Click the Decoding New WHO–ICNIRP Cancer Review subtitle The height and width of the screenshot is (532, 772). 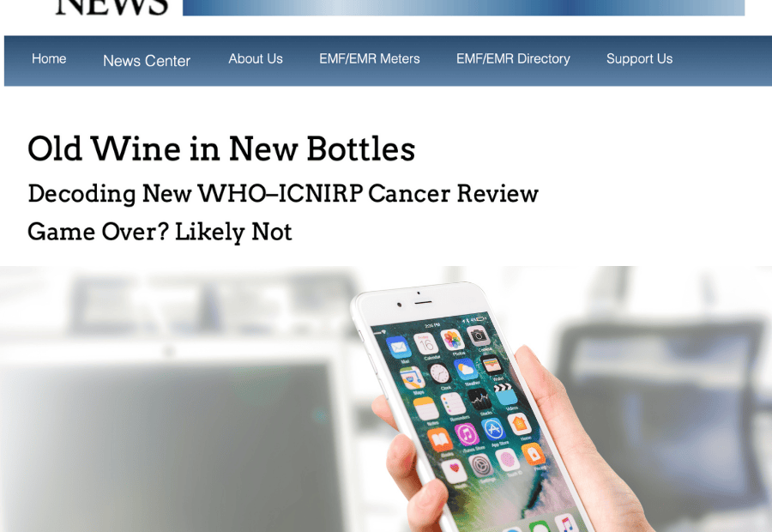pyautogui.click(x=283, y=194)
